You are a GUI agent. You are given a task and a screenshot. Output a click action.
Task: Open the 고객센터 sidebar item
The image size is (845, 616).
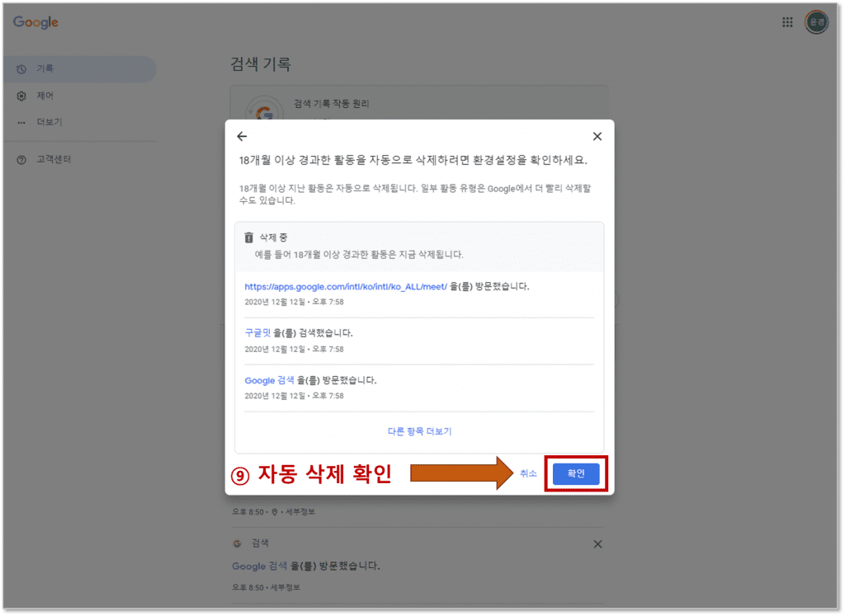click(80, 160)
